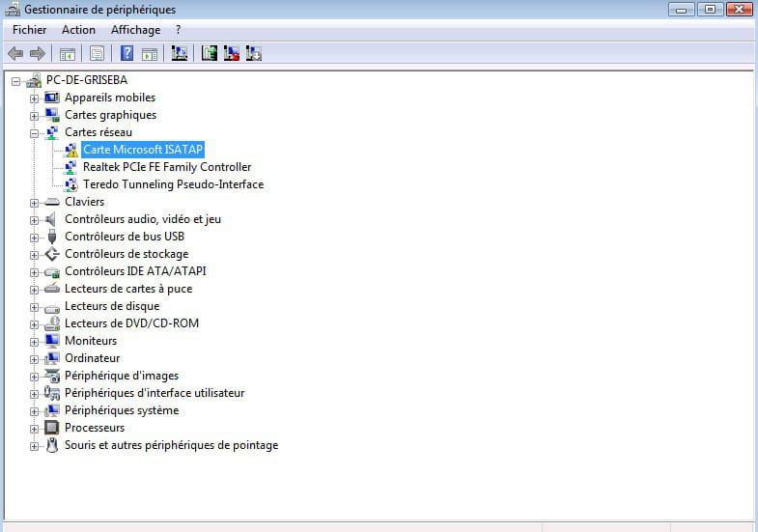Click the warning icon beside Carte Microsoft ISATAP
Viewport: 758px width, 532px height.
[71, 150]
